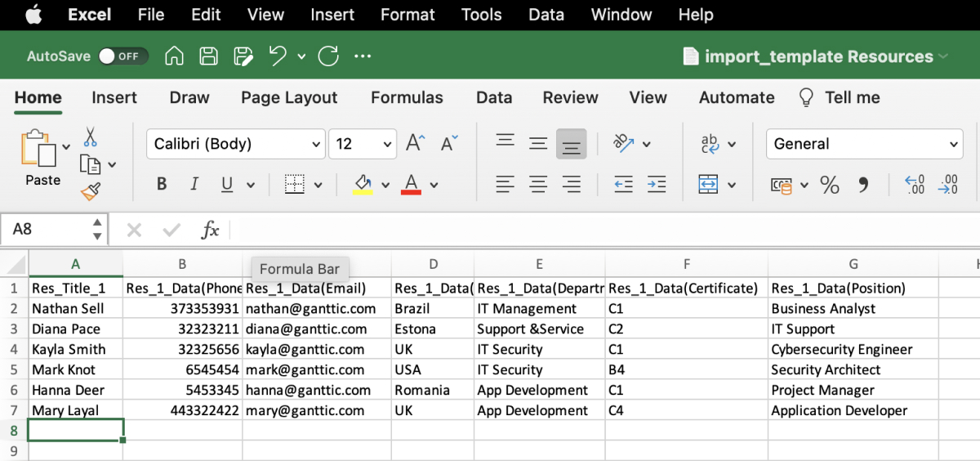The width and height of the screenshot is (980, 461).
Task: Click the Percent Style icon
Action: tap(830, 185)
